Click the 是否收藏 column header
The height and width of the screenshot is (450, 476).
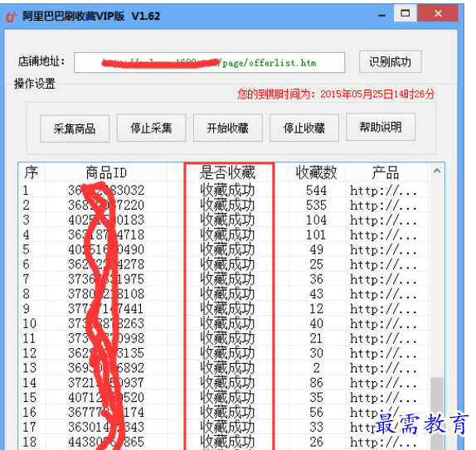228,172
